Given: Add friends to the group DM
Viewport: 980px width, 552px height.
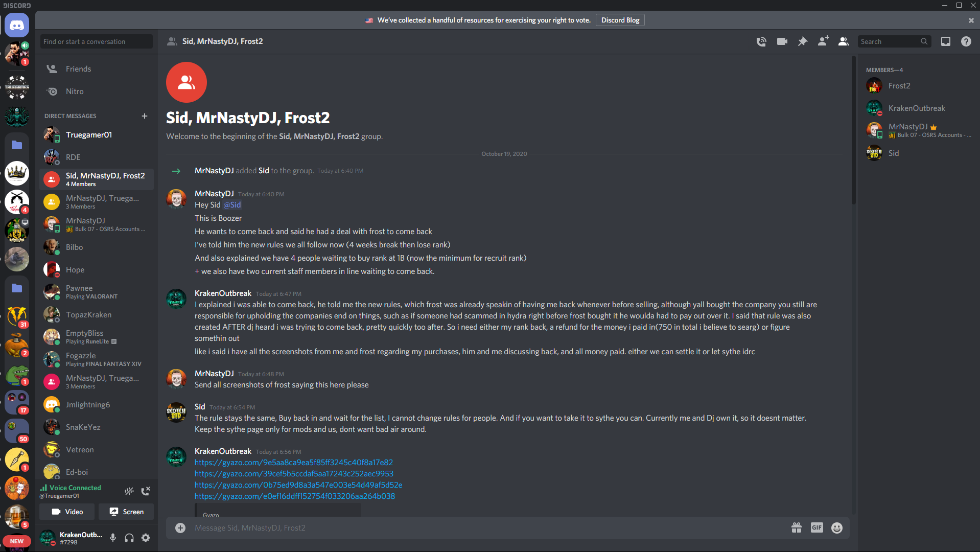Looking at the screenshot, I should pyautogui.click(x=823, y=41).
